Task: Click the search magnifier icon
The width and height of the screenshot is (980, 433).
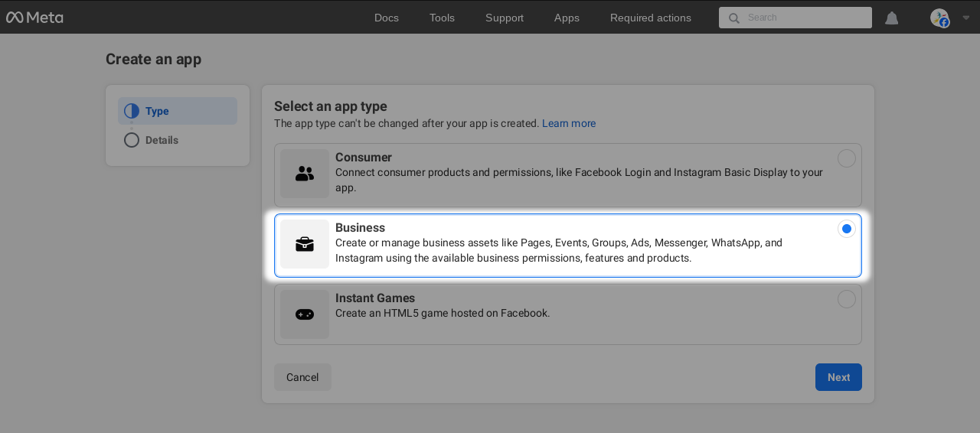Action: point(734,18)
